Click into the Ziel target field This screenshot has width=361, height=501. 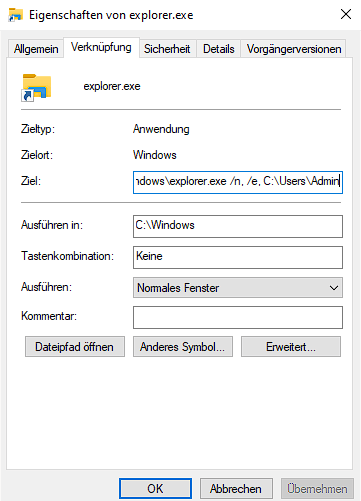coord(238,182)
